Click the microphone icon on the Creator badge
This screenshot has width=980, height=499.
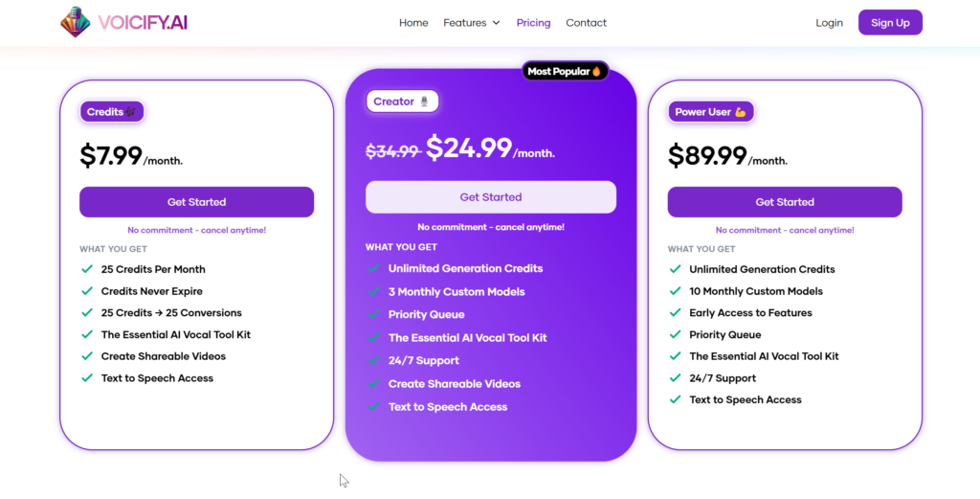click(x=425, y=102)
